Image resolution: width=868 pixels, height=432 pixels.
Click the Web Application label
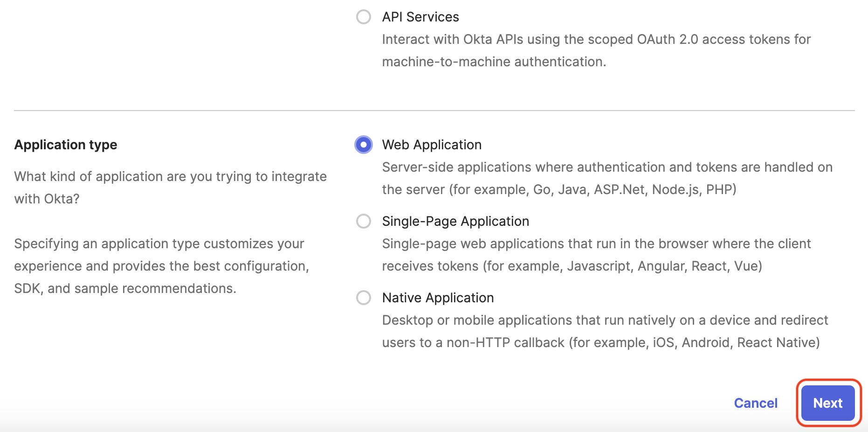coord(431,145)
